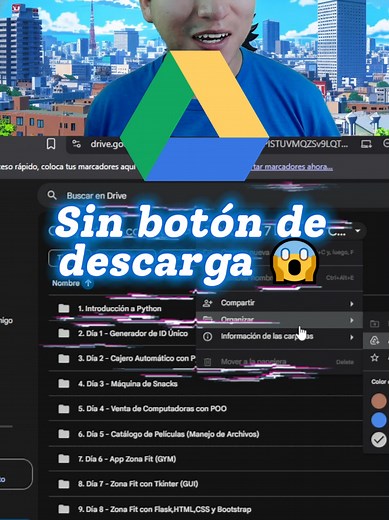Expand Información de las carpetas submenu arrow
389x520 pixels.
(x=352, y=337)
